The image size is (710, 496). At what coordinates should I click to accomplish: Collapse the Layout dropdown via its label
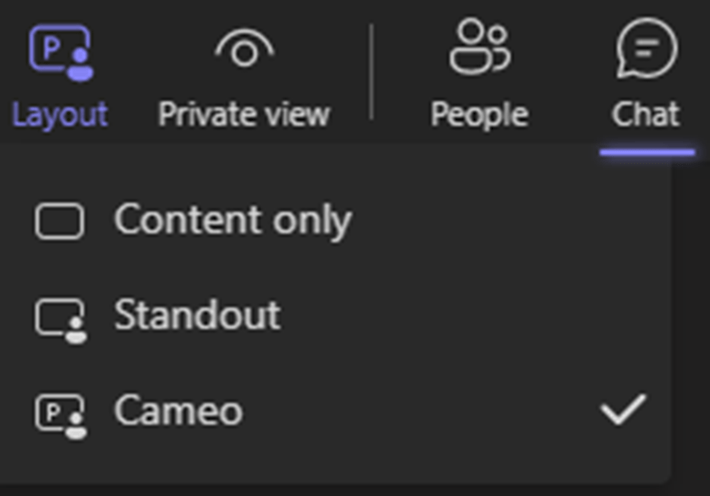[60, 114]
